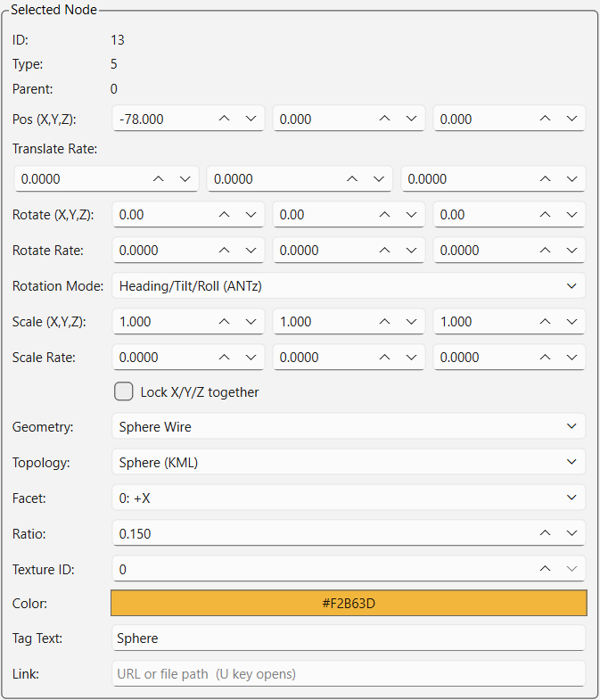Decrease Scale X value

(251, 322)
